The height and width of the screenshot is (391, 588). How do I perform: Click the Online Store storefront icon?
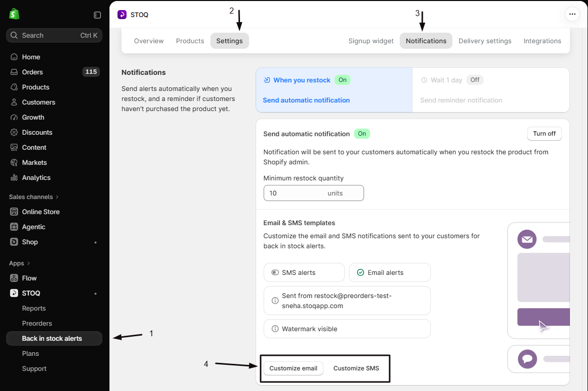(x=14, y=212)
